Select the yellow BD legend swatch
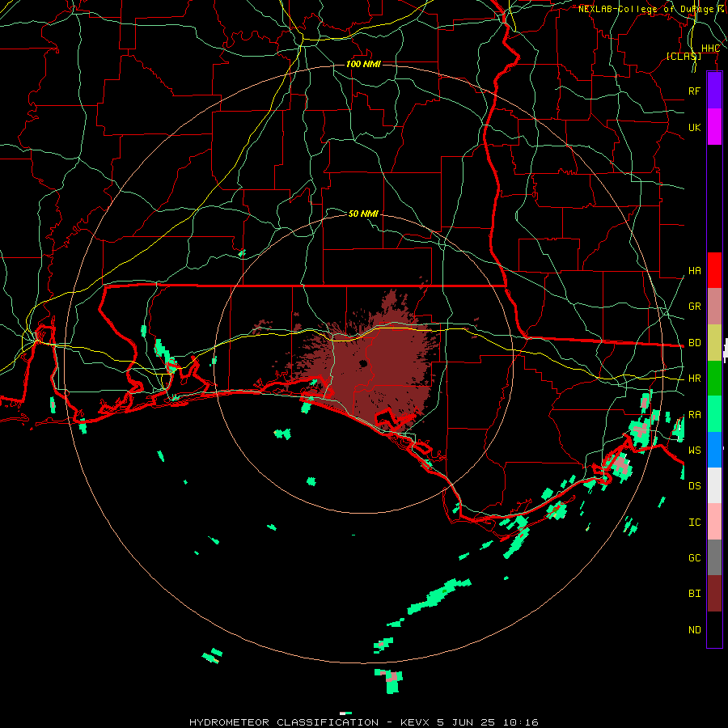Screen dimensions: 728x728 coord(714,343)
